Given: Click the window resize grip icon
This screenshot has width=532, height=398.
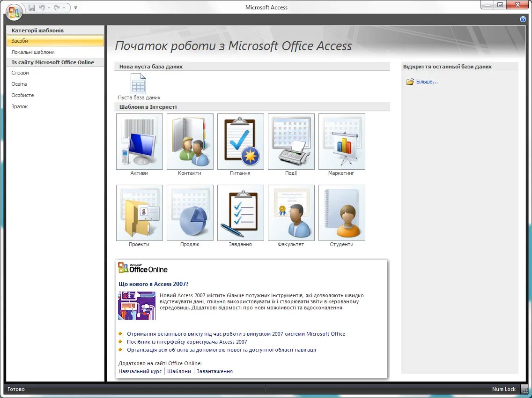Looking at the screenshot, I should click(525, 390).
